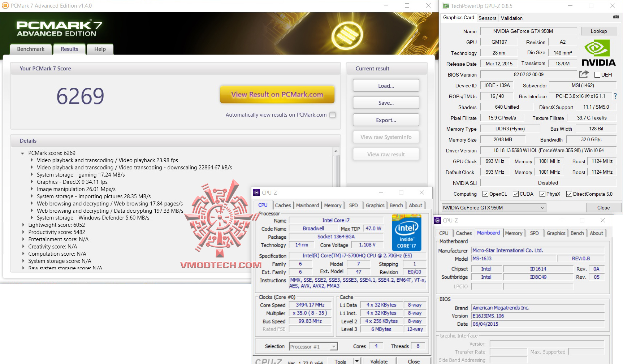
Task: Expand the Entertainment score: N/A node
Action: pos(23,239)
